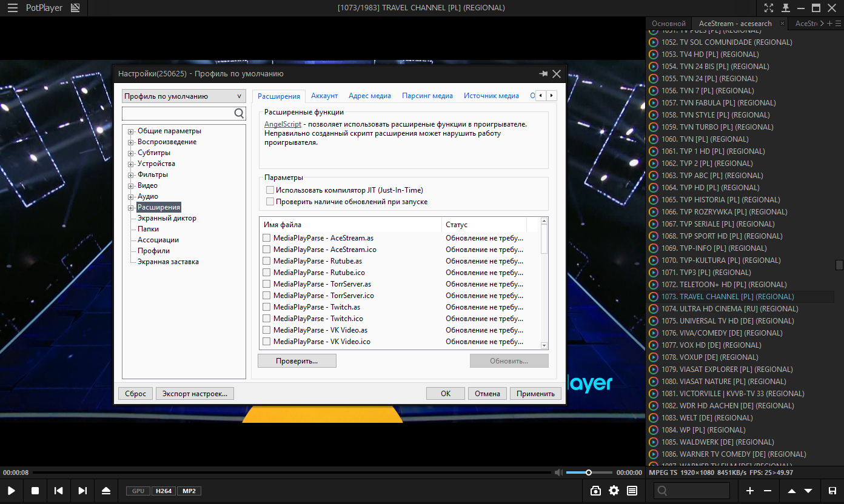Expand the Расширения tree node

coord(130,208)
